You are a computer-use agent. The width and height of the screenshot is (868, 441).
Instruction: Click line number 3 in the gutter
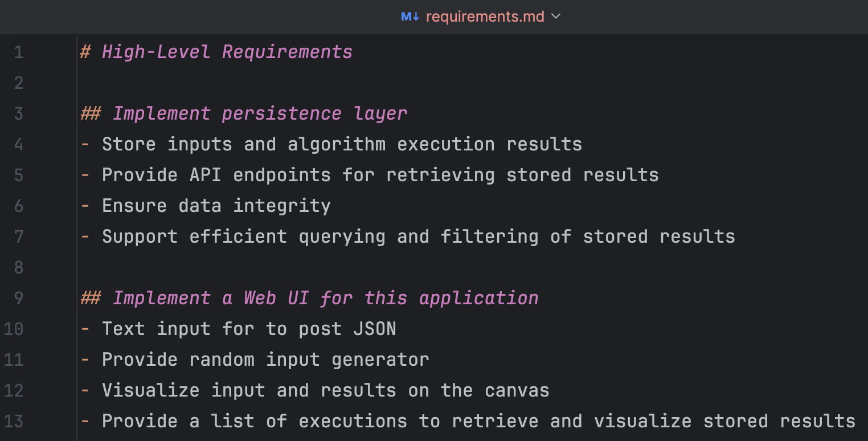click(x=19, y=114)
